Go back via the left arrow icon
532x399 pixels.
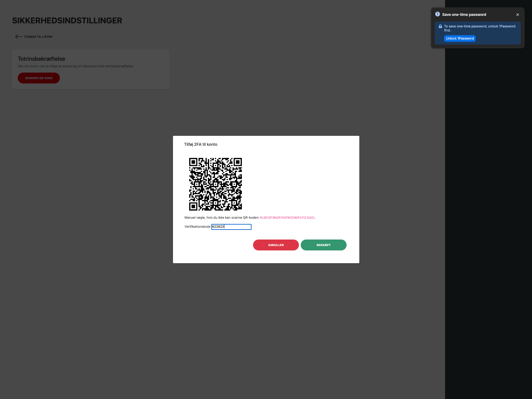pos(18,37)
